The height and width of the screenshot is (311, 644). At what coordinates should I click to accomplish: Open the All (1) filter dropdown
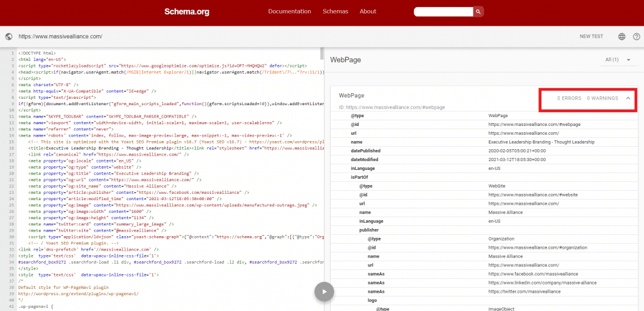tap(618, 60)
